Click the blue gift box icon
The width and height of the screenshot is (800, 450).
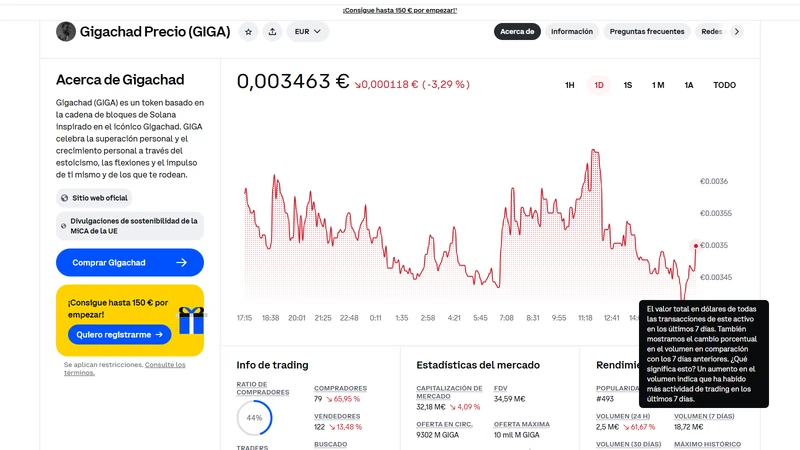191,321
